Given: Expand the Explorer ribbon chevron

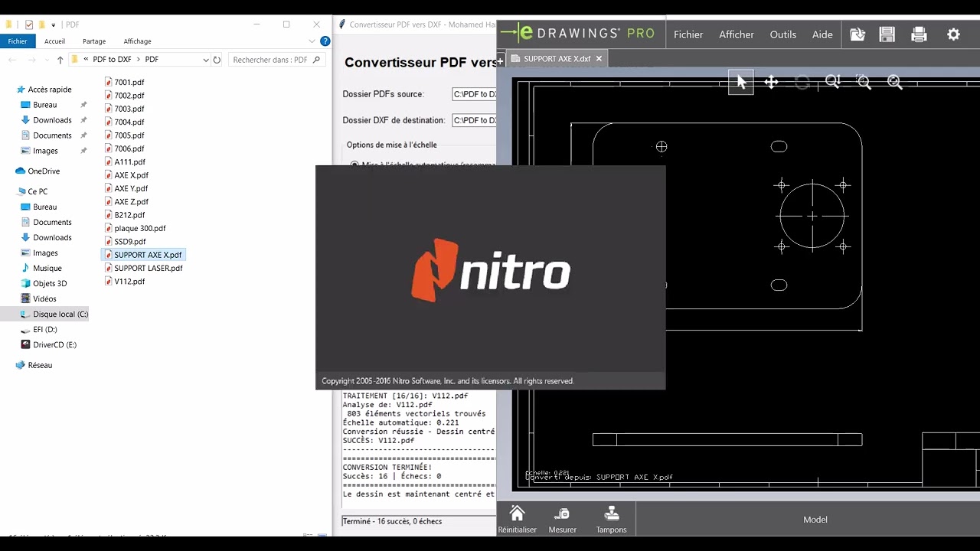Looking at the screenshot, I should click(x=312, y=41).
